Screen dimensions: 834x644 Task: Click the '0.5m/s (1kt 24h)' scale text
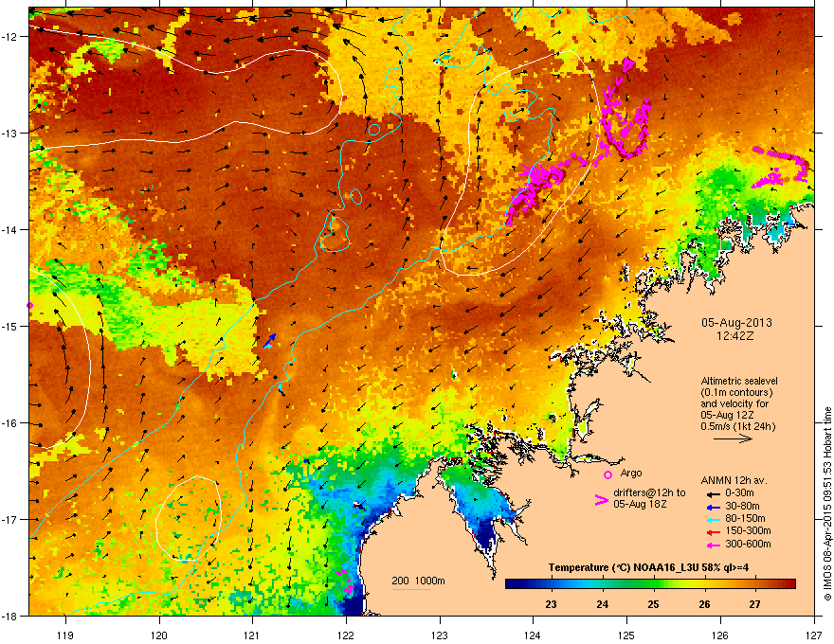pyautogui.click(x=738, y=426)
